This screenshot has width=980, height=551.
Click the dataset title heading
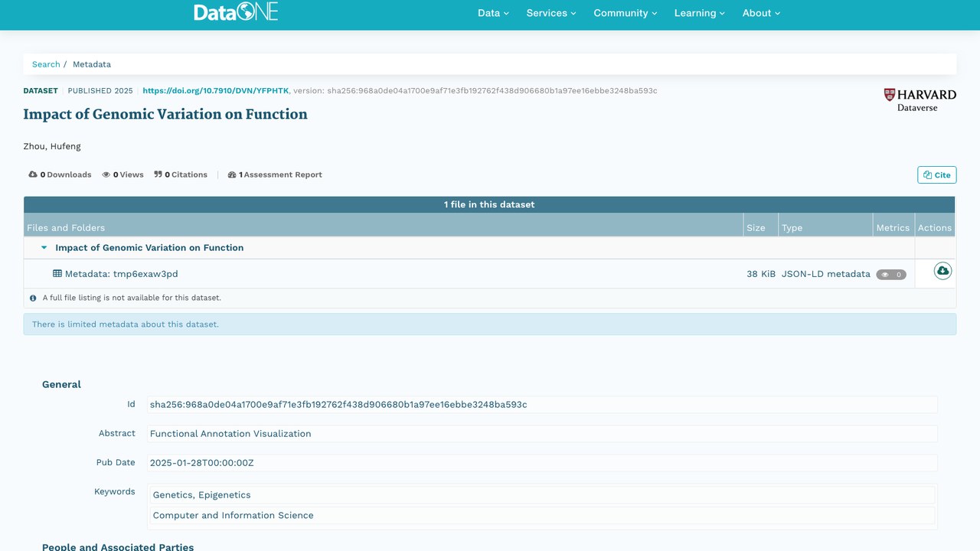tap(165, 114)
